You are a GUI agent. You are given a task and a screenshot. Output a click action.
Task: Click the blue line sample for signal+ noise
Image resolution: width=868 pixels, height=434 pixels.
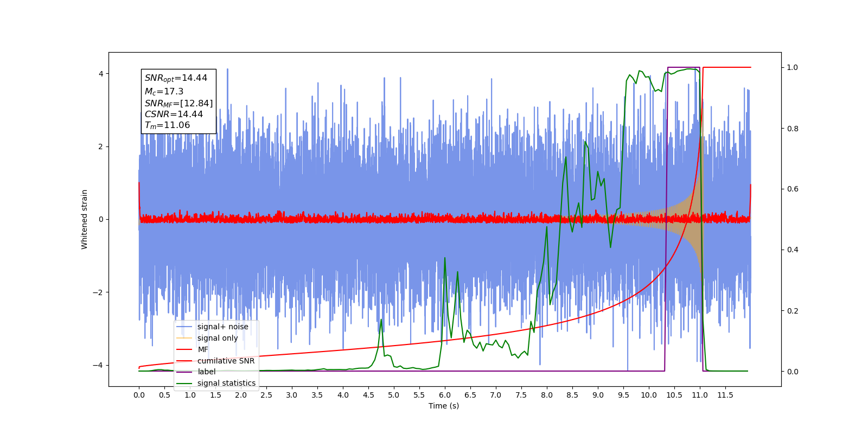pyautogui.click(x=184, y=327)
